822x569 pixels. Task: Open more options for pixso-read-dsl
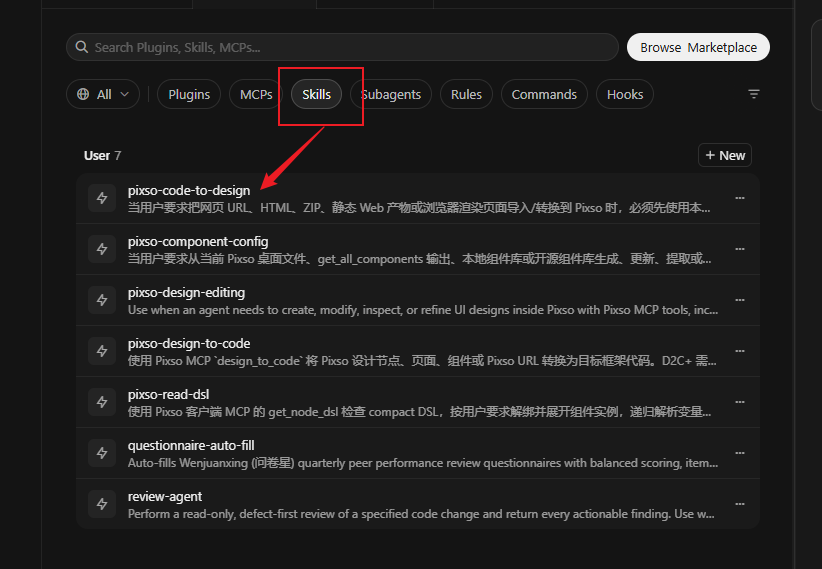740,402
